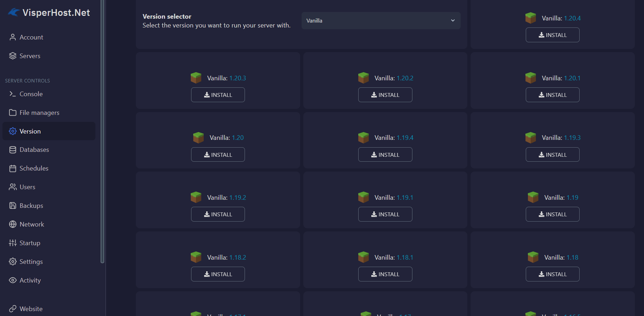Click the VisperHost.Net bird logo
This screenshot has width=644, height=316.
[x=13, y=13]
